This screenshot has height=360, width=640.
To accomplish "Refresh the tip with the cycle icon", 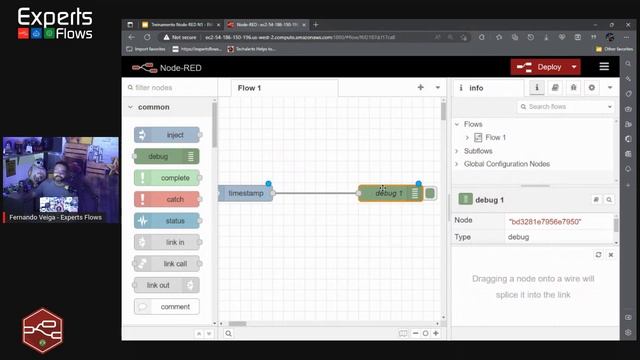I will click(x=598, y=255).
